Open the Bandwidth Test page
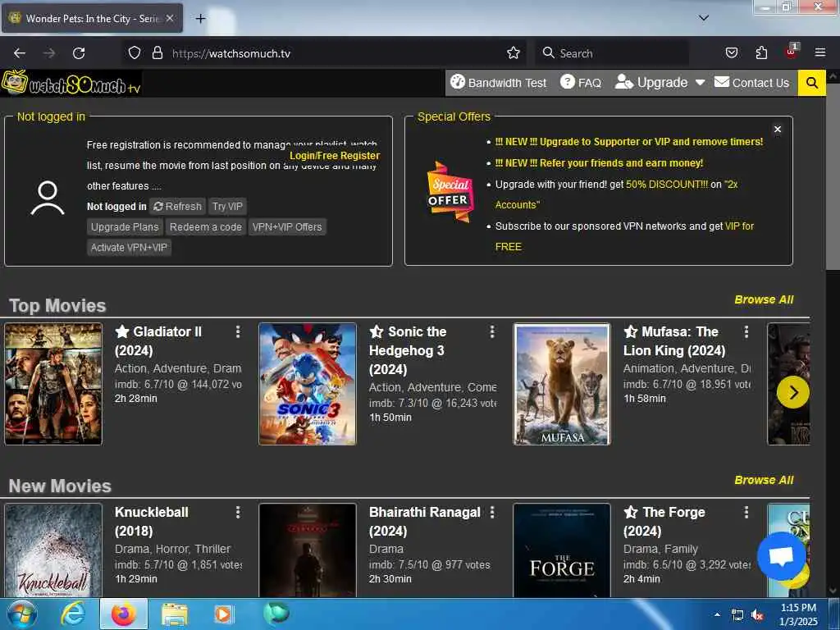 point(498,83)
